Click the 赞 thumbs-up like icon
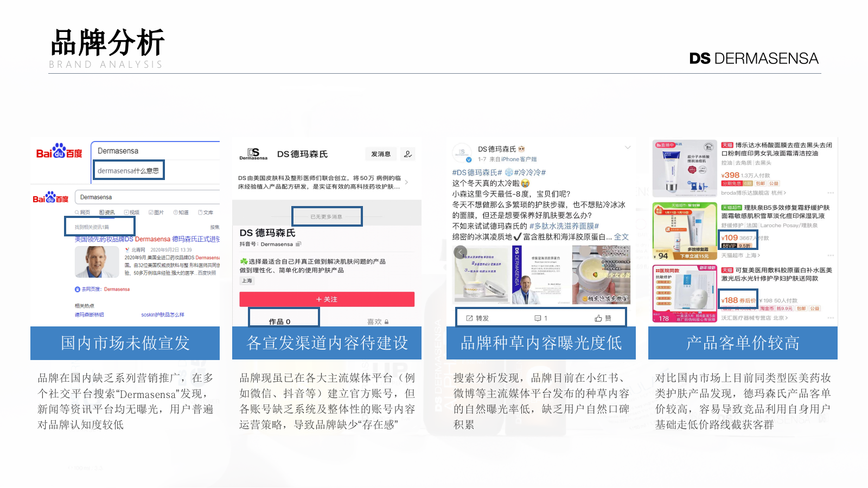 (598, 318)
